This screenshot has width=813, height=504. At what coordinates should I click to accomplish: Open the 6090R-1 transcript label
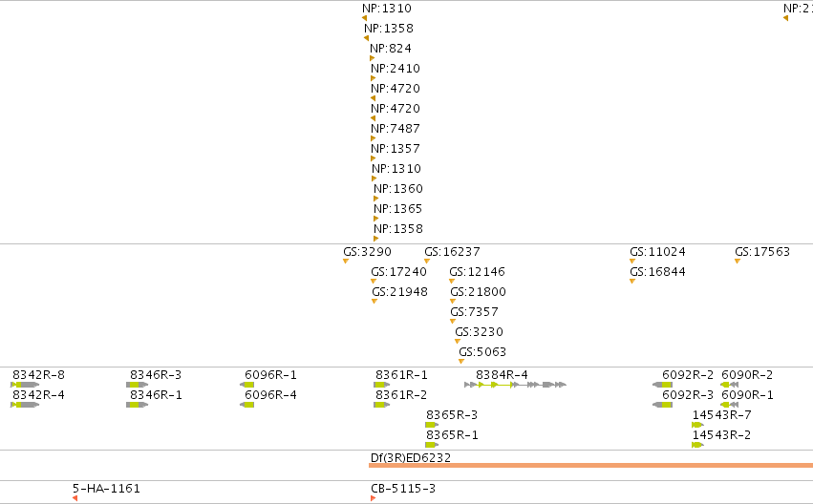(x=747, y=395)
